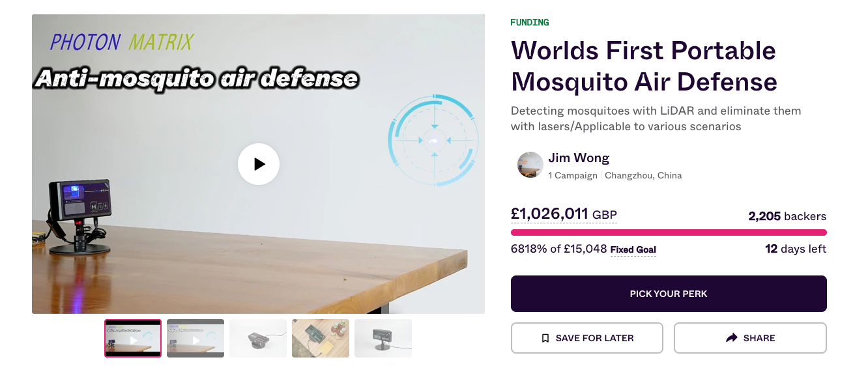This screenshot has height=379, width=868.
Task: Click the green FUNDING status label
Action: point(529,23)
